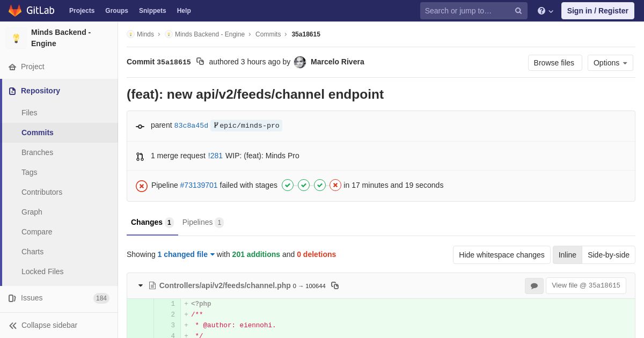The width and height of the screenshot is (644, 338).
Task: Open Files in sidebar
Action: point(60,113)
